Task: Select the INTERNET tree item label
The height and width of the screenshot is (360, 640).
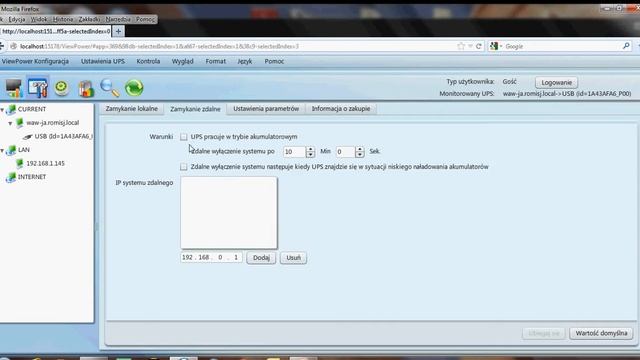Action: [32, 177]
